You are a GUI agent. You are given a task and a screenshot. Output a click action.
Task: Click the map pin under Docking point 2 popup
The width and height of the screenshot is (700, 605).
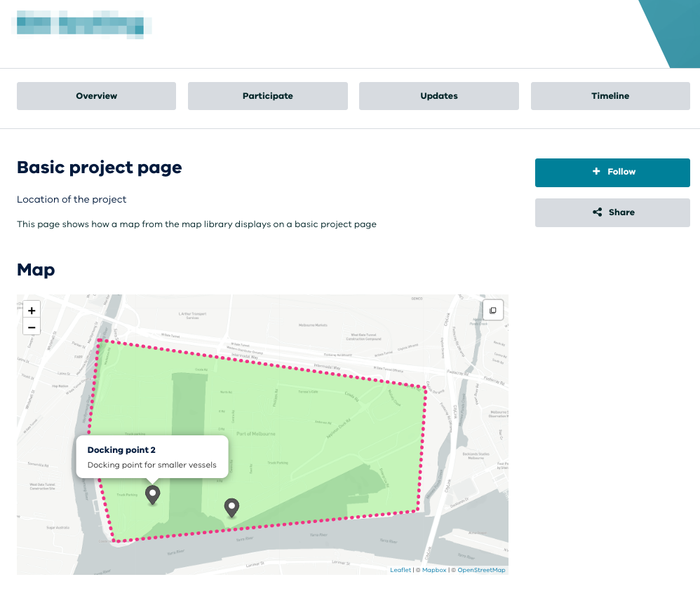click(x=152, y=494)
